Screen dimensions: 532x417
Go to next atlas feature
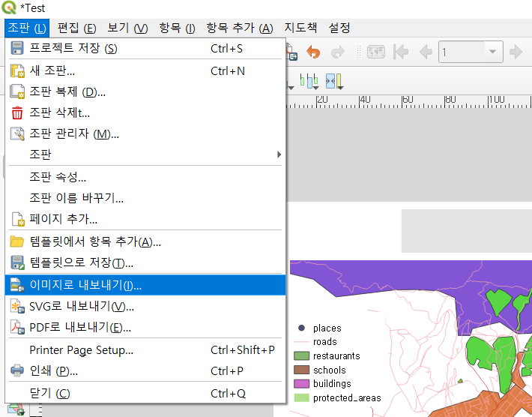click(516, 52)
